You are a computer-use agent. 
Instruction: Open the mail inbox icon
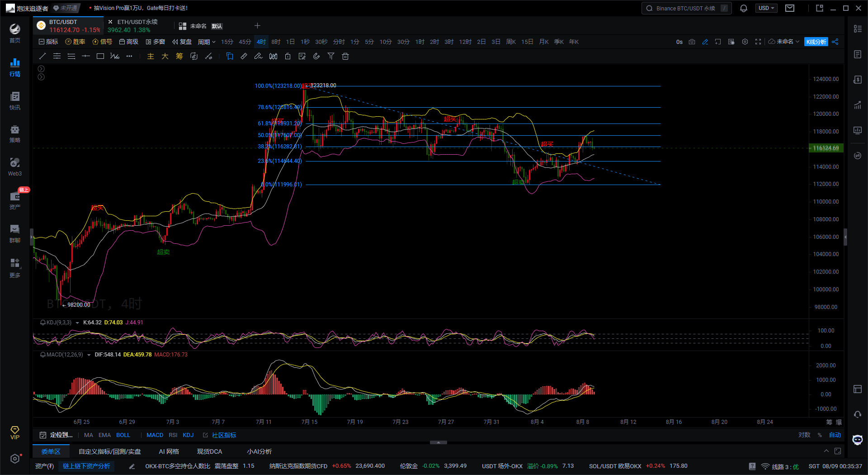click(x=790, y=8)
